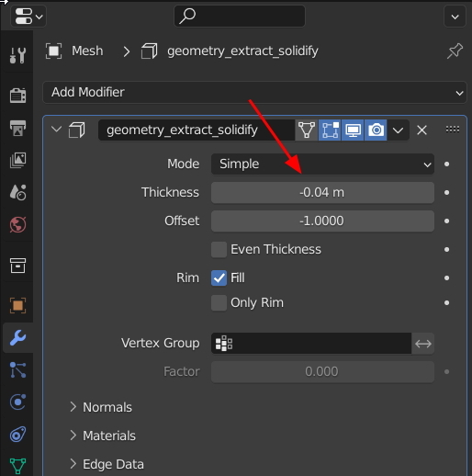Remove the solidify modifier
Image resolution: width=472 pixels, height=476 pixels.
421,130
